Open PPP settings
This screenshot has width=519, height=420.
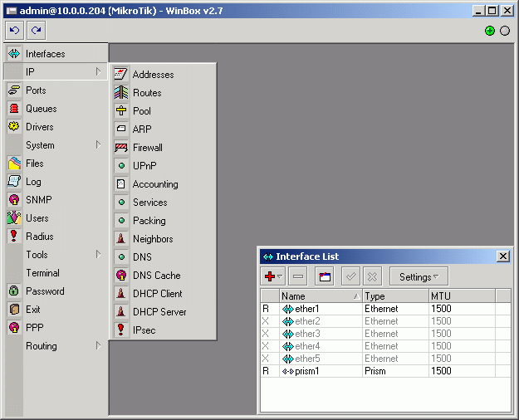pos(56,327)
